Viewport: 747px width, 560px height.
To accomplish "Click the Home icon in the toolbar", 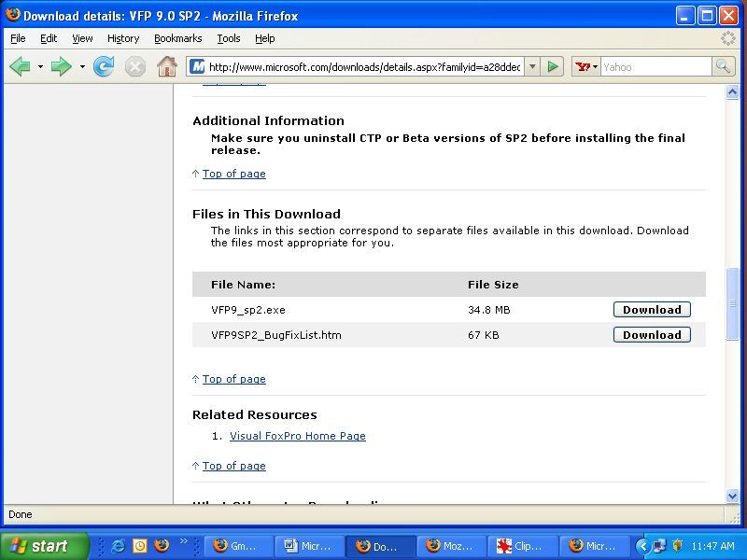I will click(x=166, y=66).
